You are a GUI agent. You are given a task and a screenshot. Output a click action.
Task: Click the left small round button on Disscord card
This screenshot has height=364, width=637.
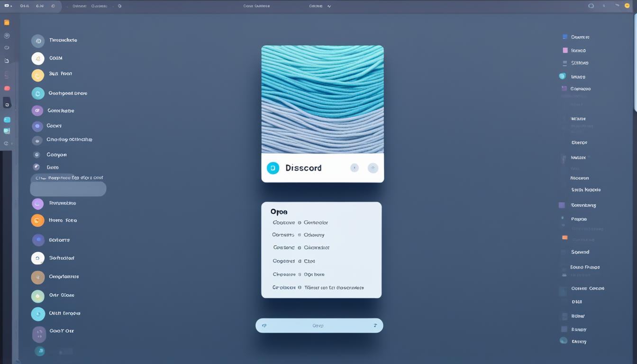pos(354,168)
